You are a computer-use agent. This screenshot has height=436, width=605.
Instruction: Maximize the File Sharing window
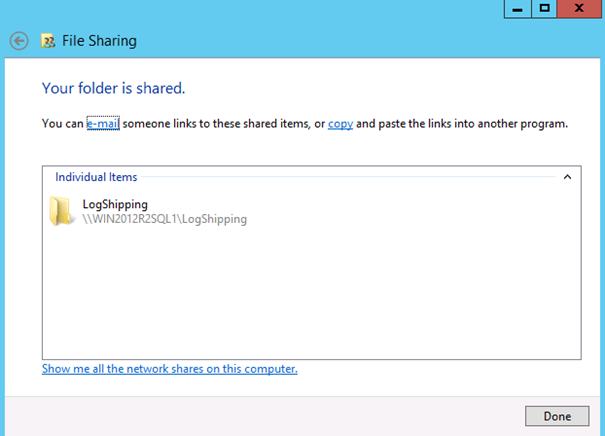545,8
